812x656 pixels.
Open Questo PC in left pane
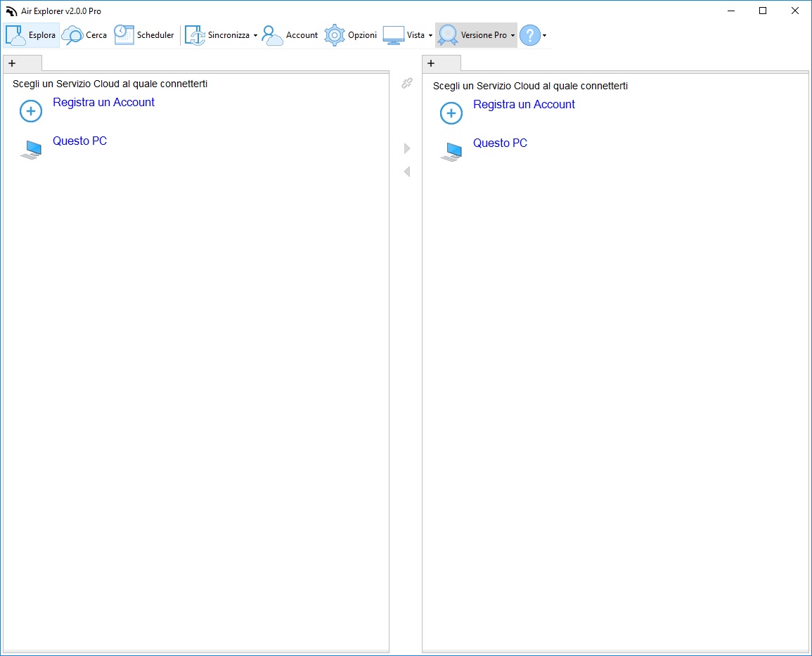click(79, 141)
